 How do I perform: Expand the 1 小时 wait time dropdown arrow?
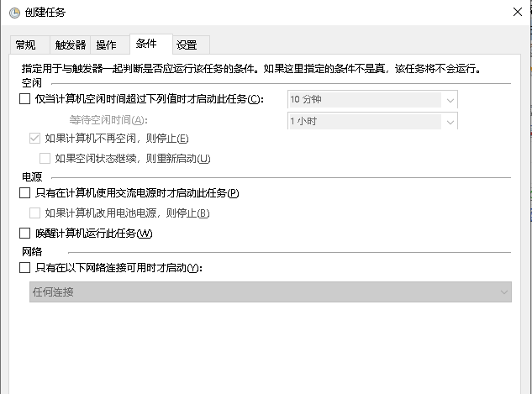[x=450, y=121]
